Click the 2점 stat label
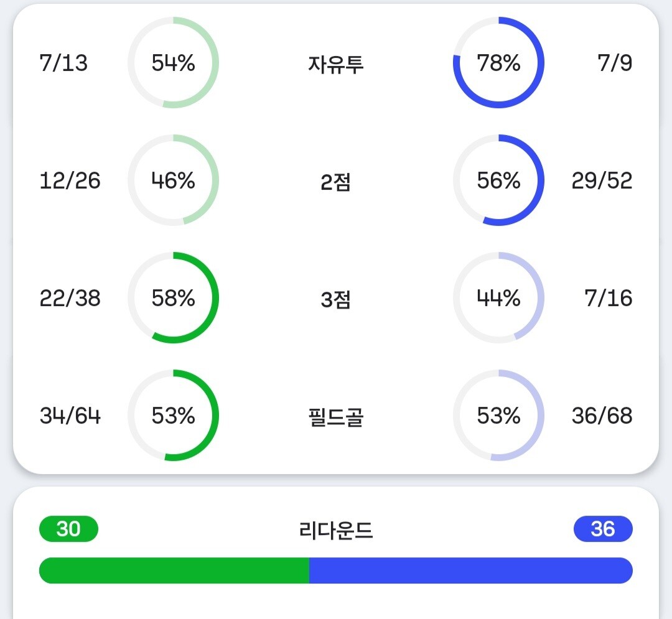 click(x=335, y=182)
